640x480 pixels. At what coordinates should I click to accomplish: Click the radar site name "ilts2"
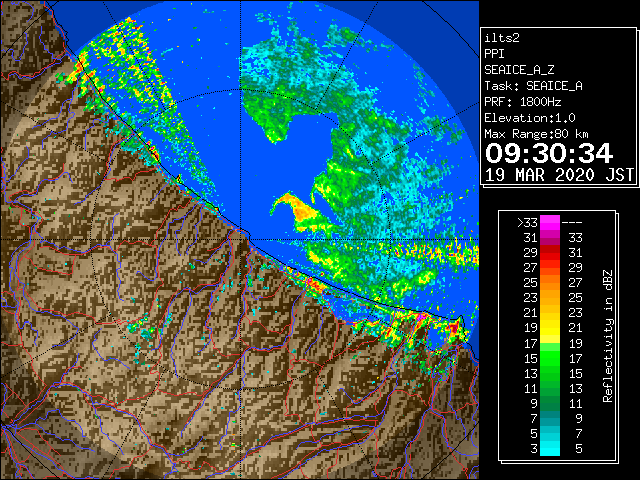pyautogui.click(x=502, y=38)
